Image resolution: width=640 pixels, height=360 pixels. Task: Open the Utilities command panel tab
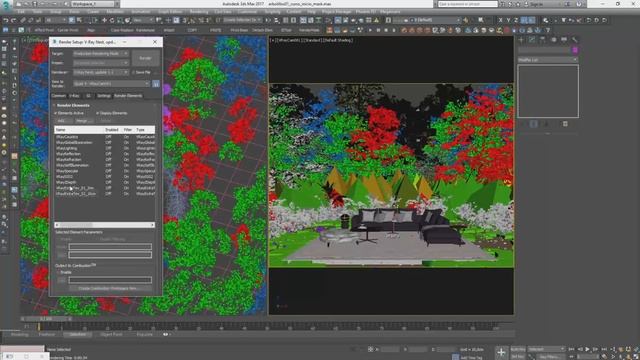575,40
